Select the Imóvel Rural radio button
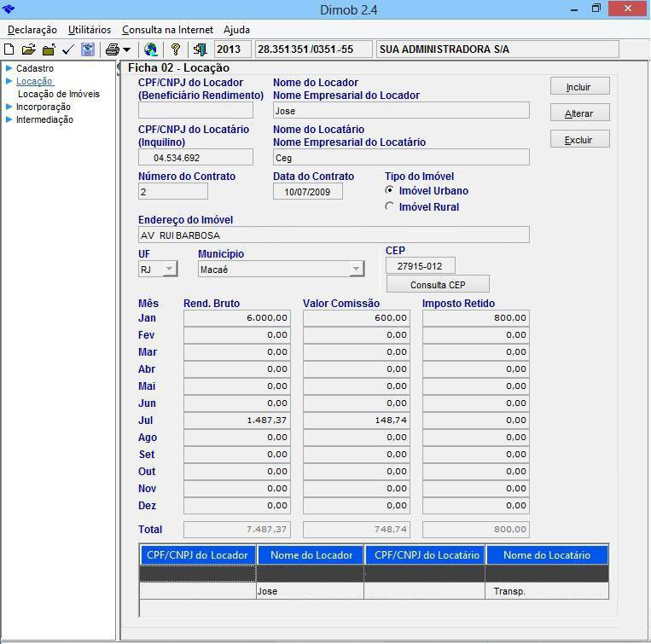Image resolution: width=651 pixels, height=644 pixels. [x=390, y=206]
